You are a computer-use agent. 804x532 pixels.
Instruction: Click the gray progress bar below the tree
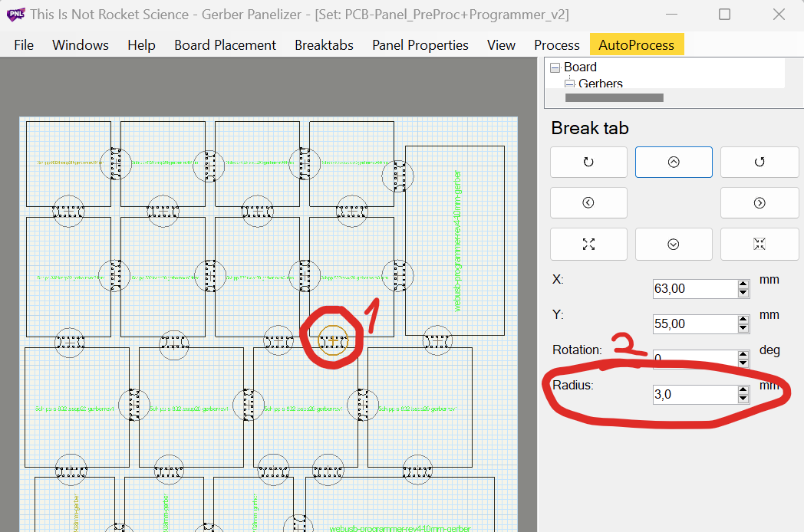[614, 97]
